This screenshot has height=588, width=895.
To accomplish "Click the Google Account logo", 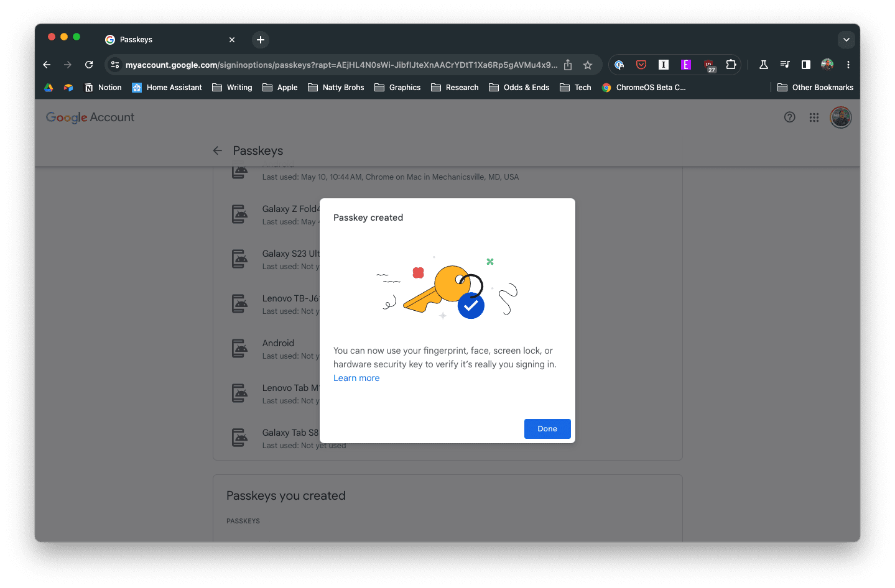I will [90, 117].
